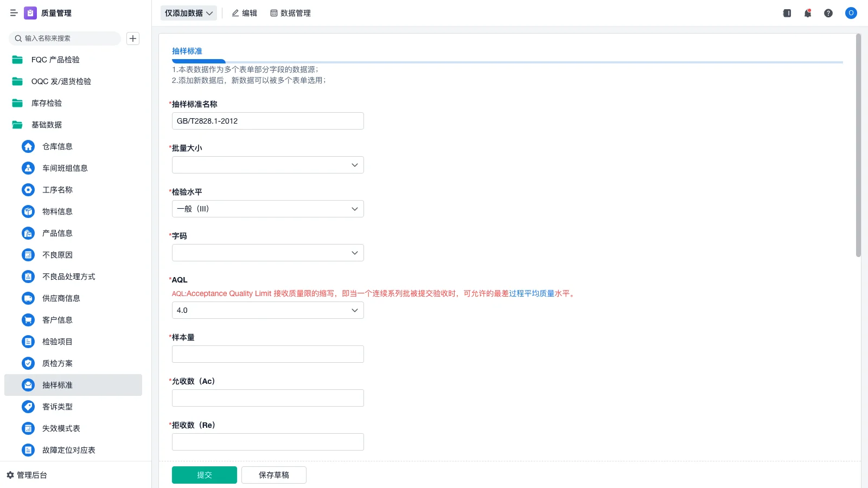Switch to the 编辑 mode
This screenshot has height=488, width=868.
[245, 13]
